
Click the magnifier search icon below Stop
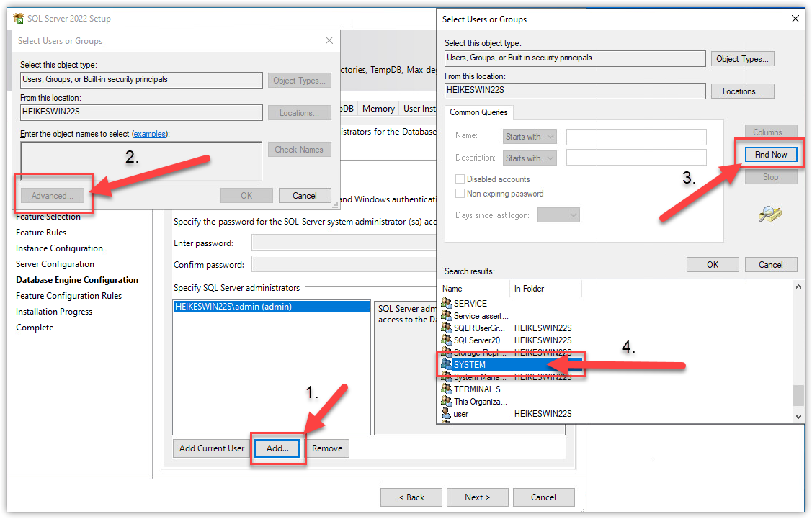pyautogui.click(x=770, y=214)
